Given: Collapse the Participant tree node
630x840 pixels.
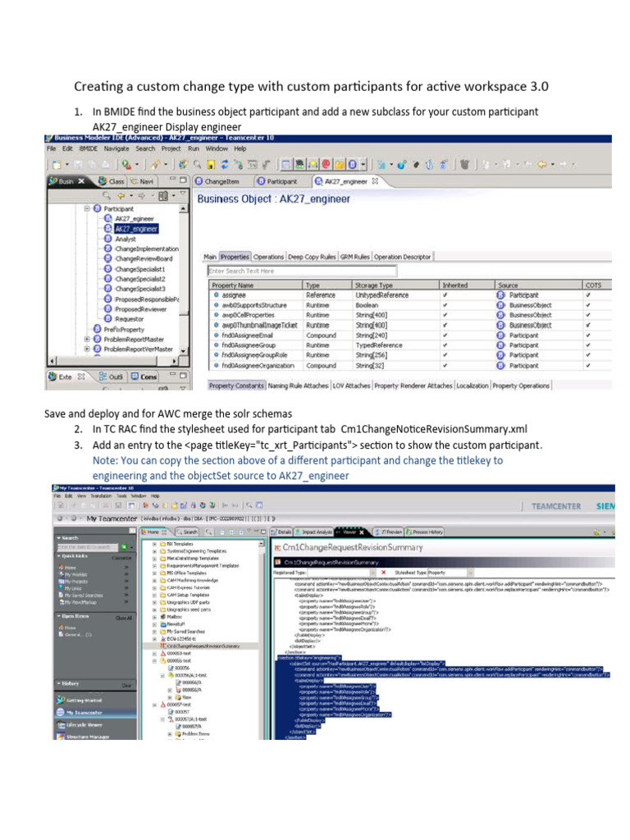Looking at the screenshot, I should coord(87,209).
